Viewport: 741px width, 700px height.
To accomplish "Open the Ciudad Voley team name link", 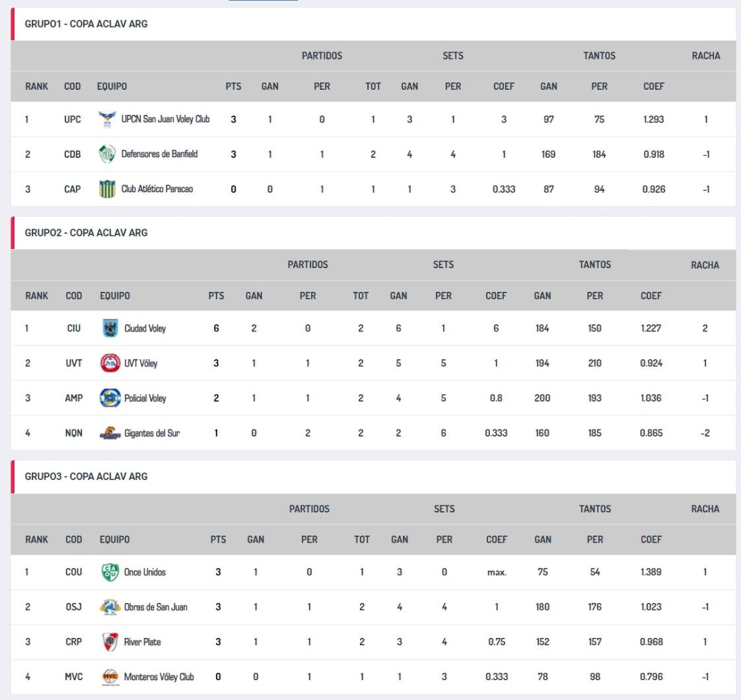I will coord(145,328).
